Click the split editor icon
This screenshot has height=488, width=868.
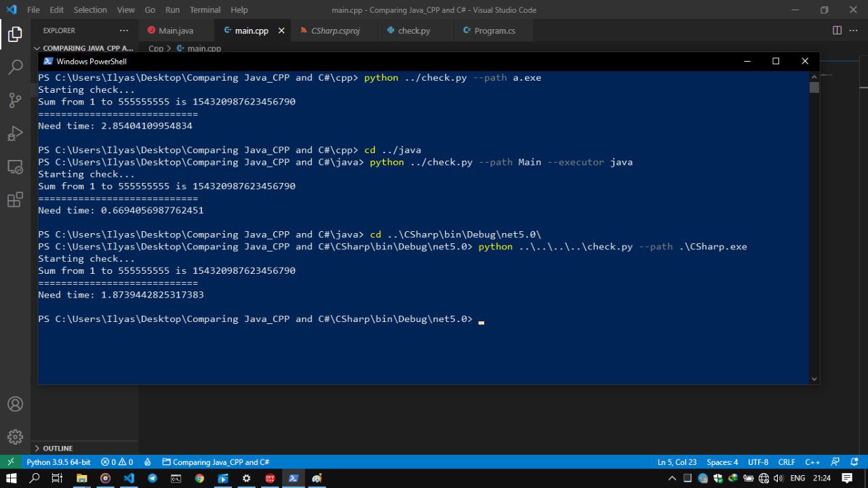[837, 30]
